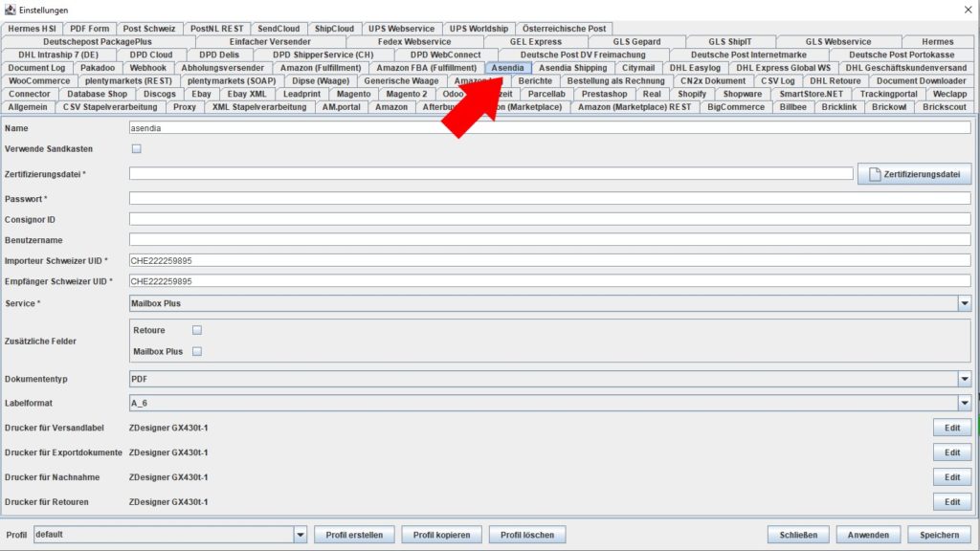Open the UPS Webservice tab

[x=401, y=29]
